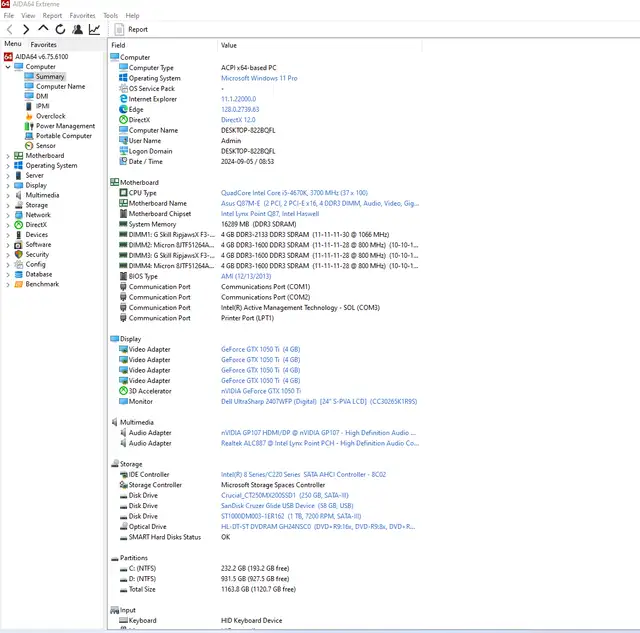Go forward with the right arrow toolbar icon
The width and height of the screenshot is (640, 633).
click(x=26, y=29)
